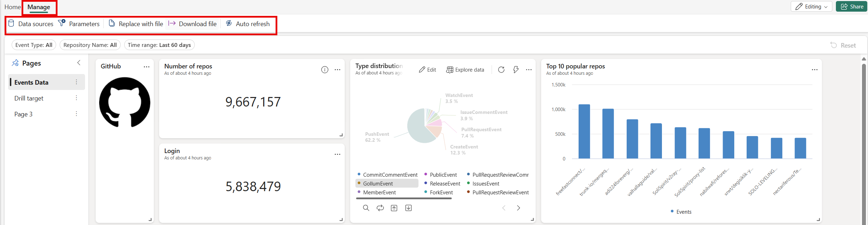
Task: Toggle PushEvent series via PublicEvent legend entry
Action: [x=443, y=175]
